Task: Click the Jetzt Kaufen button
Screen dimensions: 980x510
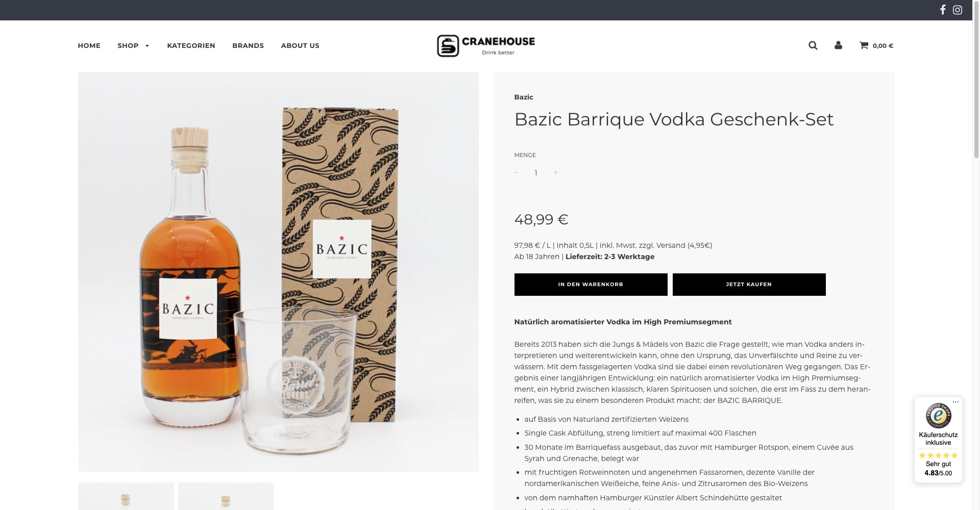Action: 749,285
